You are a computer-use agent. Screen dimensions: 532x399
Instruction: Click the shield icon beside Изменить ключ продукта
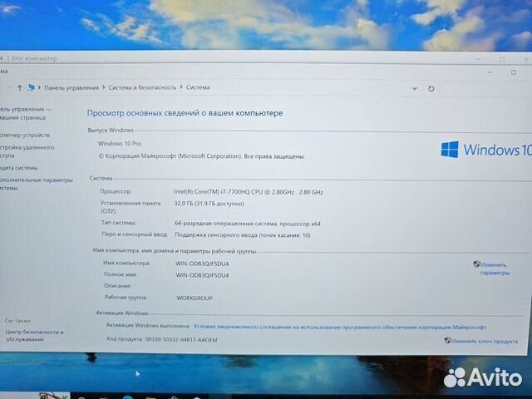coord(447,340)
